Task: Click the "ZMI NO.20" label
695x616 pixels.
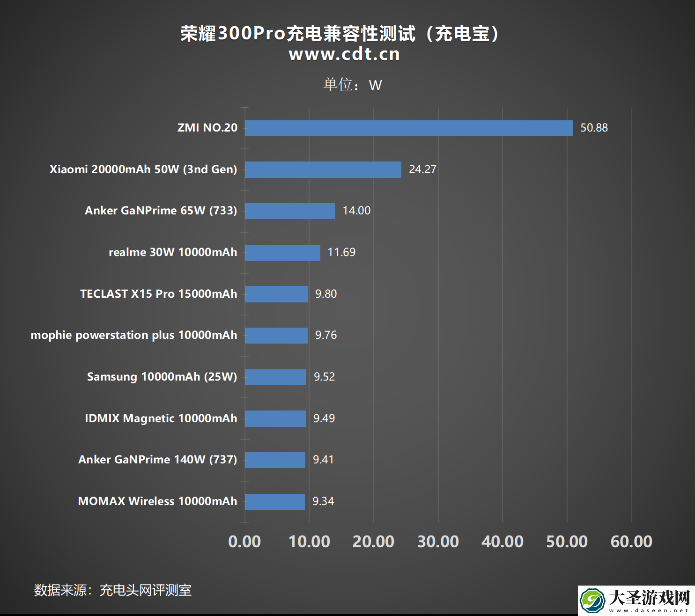Action: coord(207,128)
